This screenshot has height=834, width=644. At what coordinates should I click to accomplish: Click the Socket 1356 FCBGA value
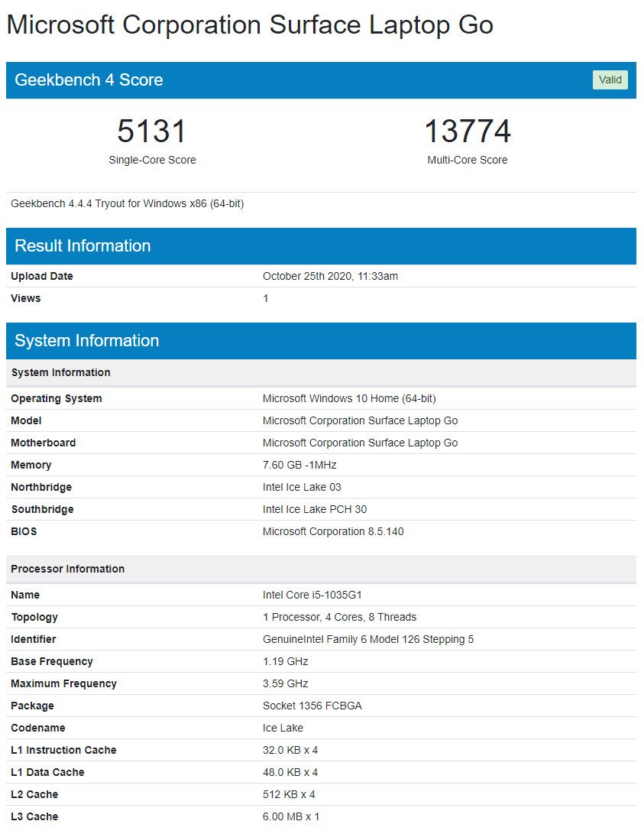[312, 706]
